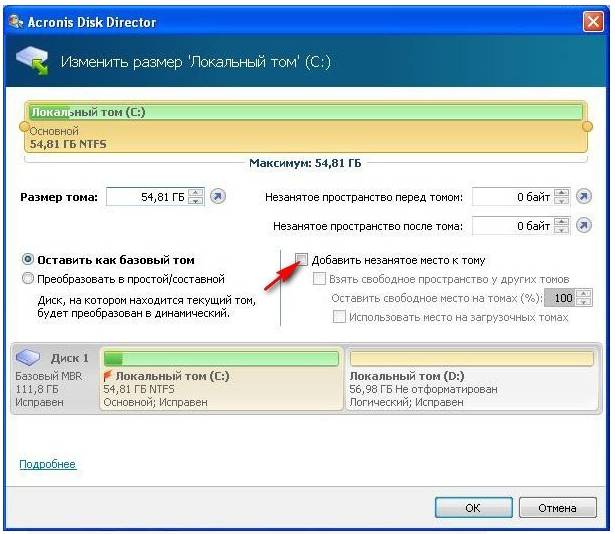The height and width of the screenshot is (534, 615).
Task: Increase percent free space spinner
Action: tap(584, 293)
